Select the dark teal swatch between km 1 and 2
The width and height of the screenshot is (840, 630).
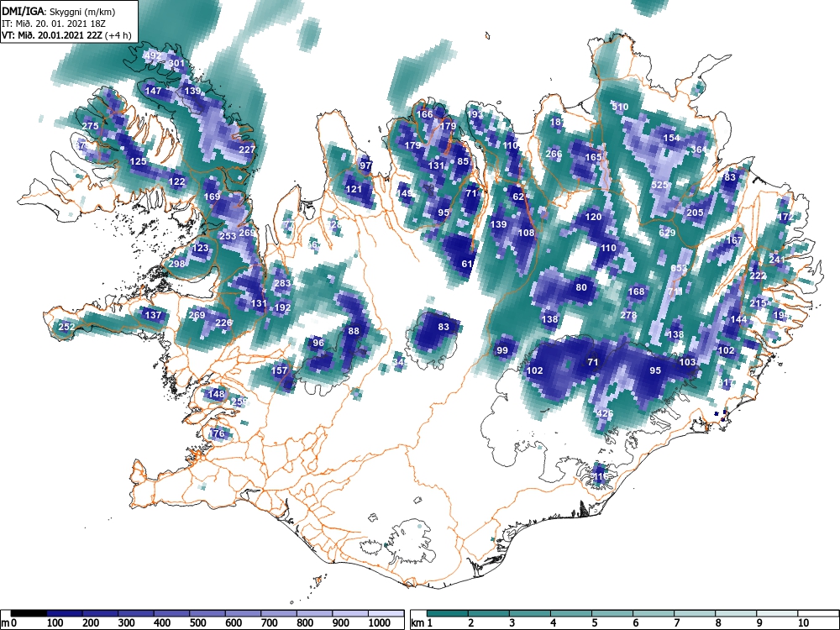(448, 613)
